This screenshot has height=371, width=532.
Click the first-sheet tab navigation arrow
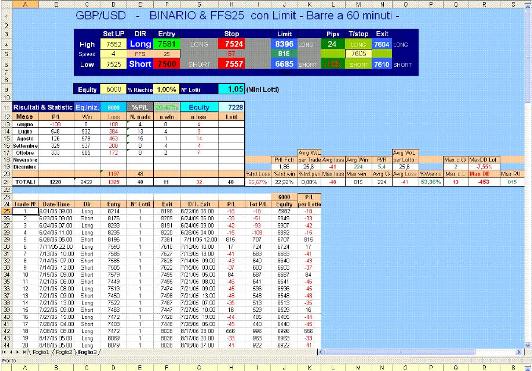[4, 352]
